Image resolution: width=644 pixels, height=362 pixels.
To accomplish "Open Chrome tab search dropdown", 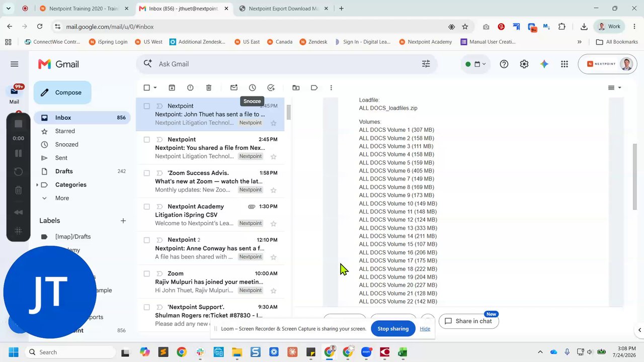I will 8,9.
